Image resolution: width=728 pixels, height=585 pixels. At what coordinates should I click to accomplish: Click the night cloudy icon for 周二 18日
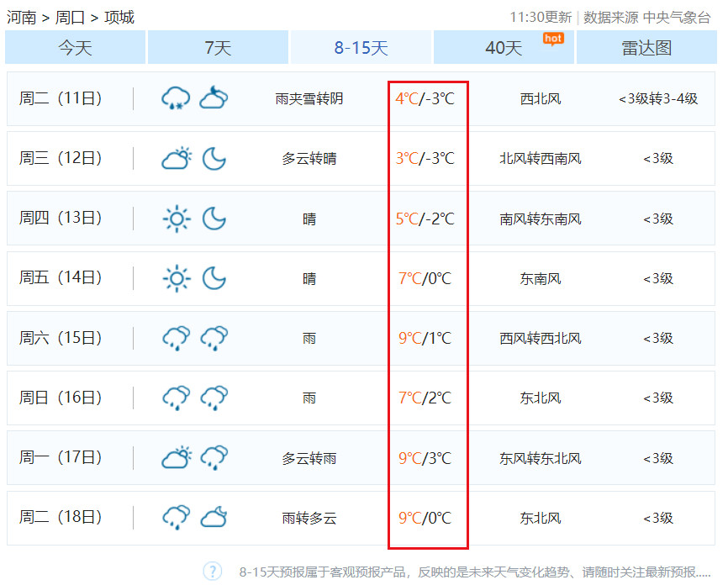214,518
